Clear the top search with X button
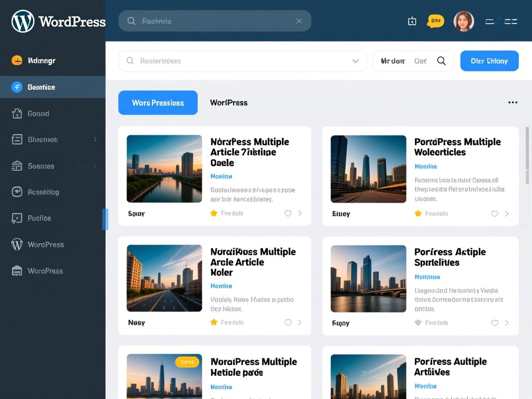The image size is (532, 399). click(x=299, y=21)
